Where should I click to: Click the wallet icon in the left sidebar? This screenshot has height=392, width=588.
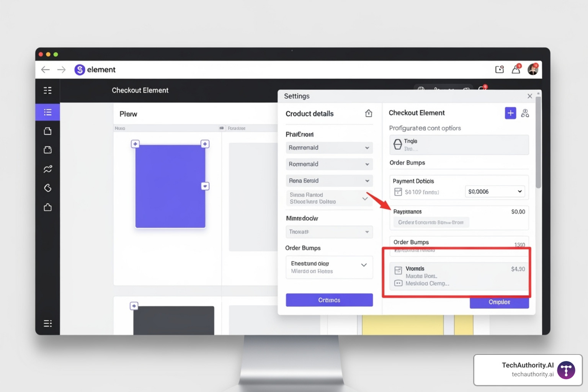(47, 150)
